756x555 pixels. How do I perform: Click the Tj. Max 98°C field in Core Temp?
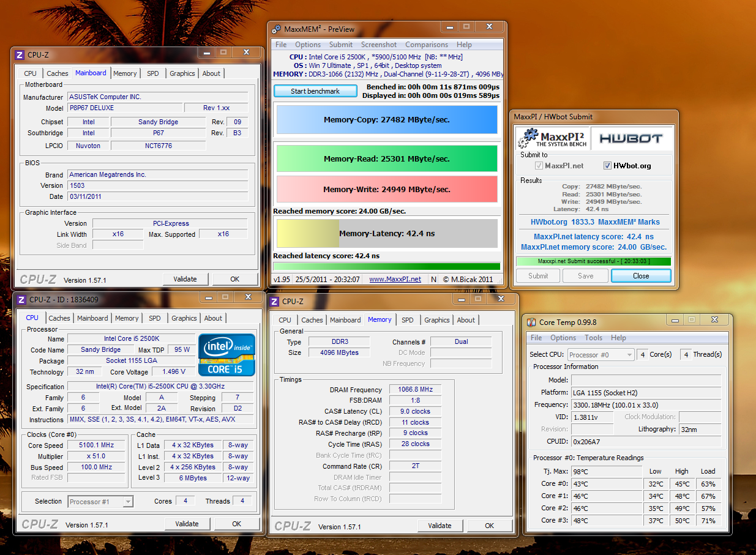coord(605,472)
